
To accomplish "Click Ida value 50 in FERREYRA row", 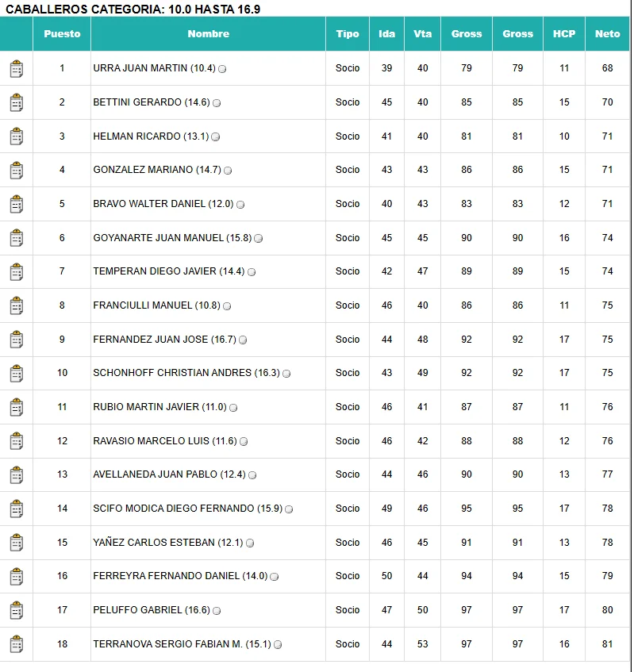I will [x=386, y=576].
